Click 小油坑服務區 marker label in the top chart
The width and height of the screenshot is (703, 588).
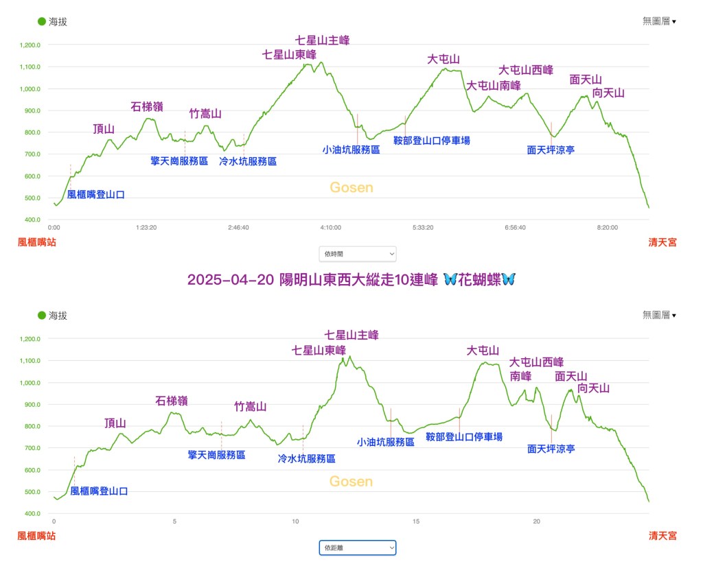pyautogui.click(x=351, y=149)
